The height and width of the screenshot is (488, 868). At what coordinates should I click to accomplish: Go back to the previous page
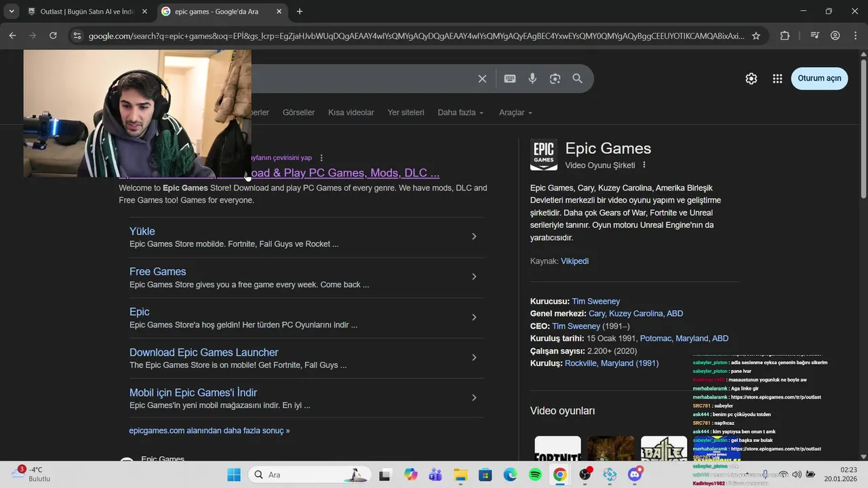(x=13, y=36)
